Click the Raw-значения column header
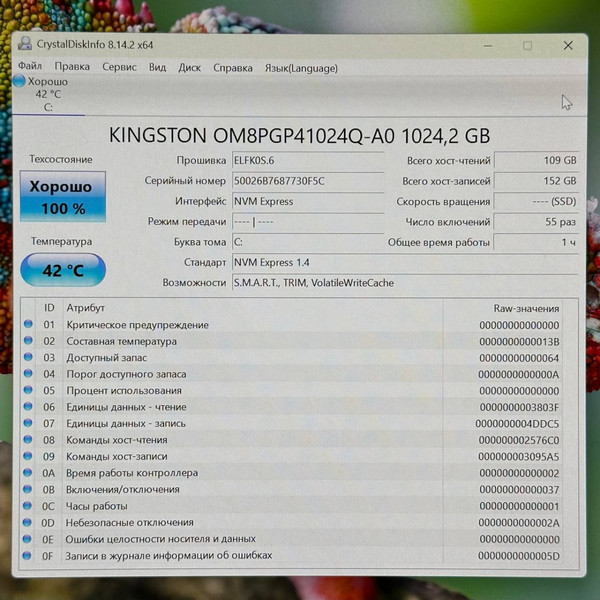Viewport: 600px width, 600px height. (x=526, y=308)
